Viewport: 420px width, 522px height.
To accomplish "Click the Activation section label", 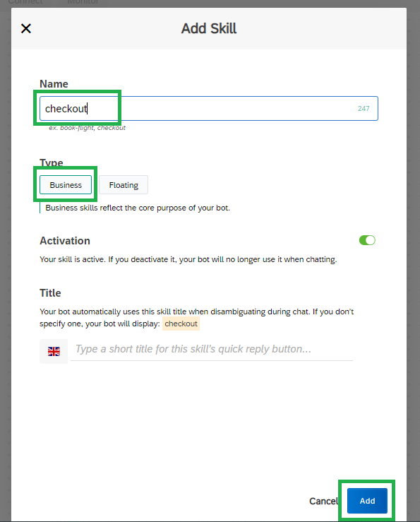I will point(65,241).
